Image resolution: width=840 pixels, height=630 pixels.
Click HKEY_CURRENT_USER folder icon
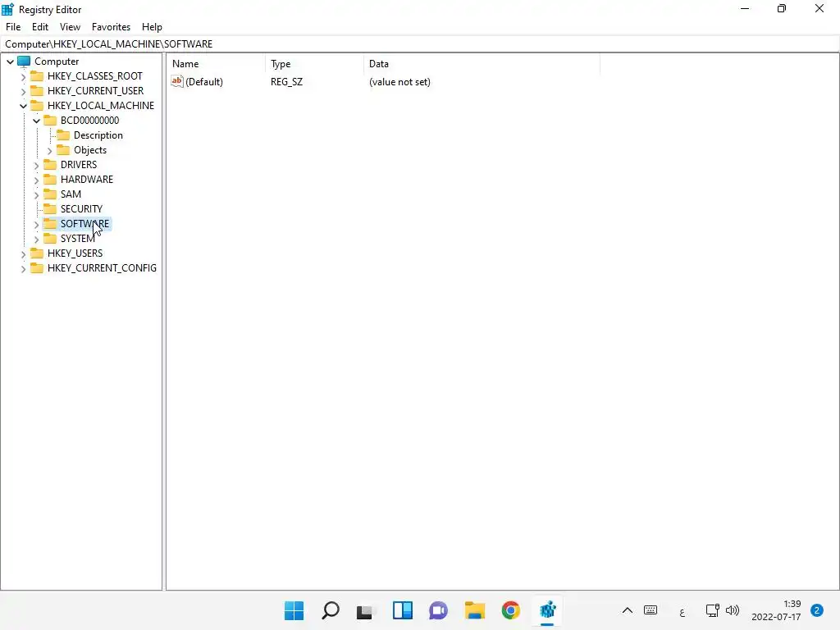point(36,90)
